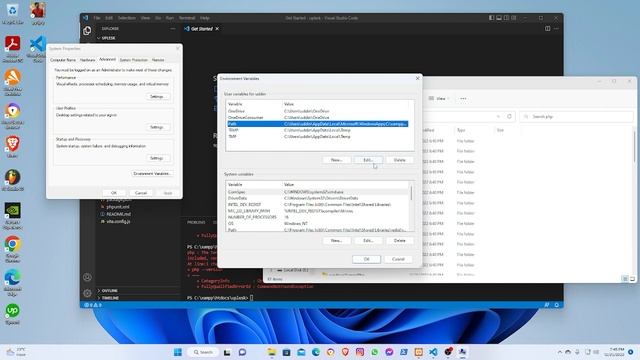Image resolution: width=640 pixels, height=360 pixels.
Task: Expand Local Disk tree node in File Explorer
Action: (271, 270)
